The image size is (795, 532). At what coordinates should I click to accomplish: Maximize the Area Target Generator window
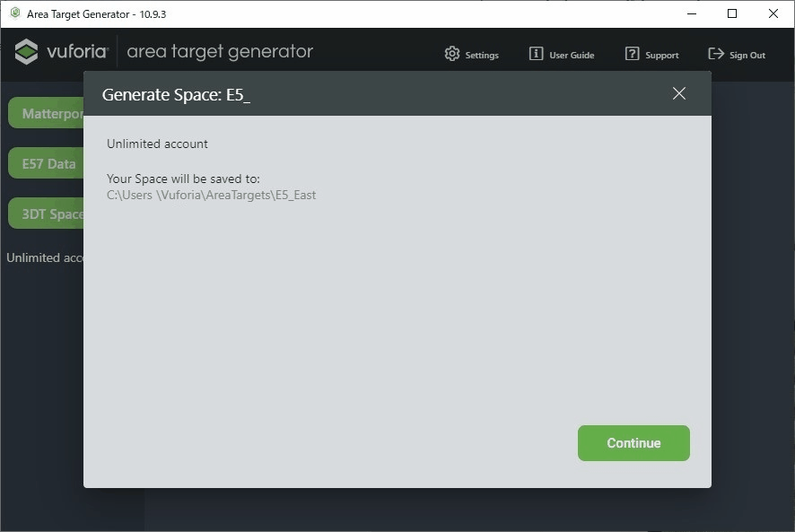tap(732, 13)
